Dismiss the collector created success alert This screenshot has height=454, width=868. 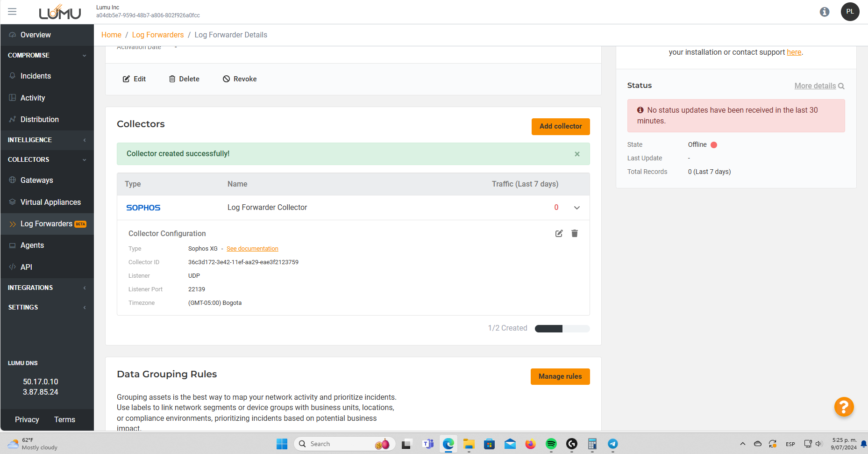tap(577, 154)
